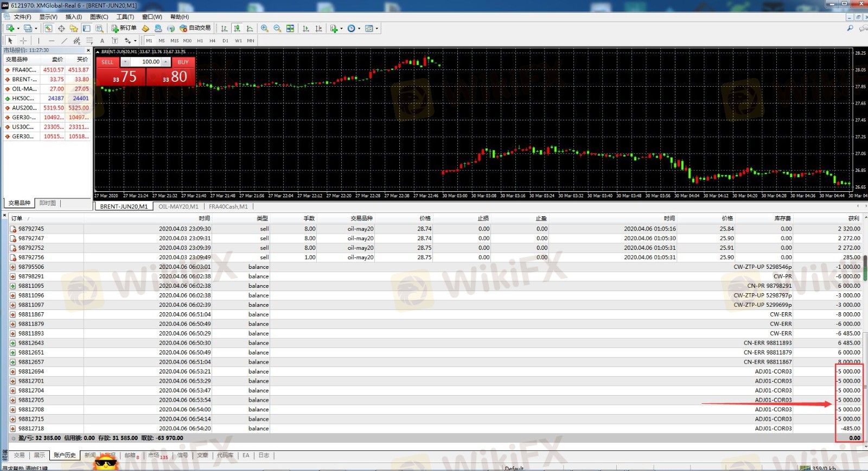Open the 图表(C) menu
Image resolution: width=868 pixels, height=471 pixels.
point(99,17)
